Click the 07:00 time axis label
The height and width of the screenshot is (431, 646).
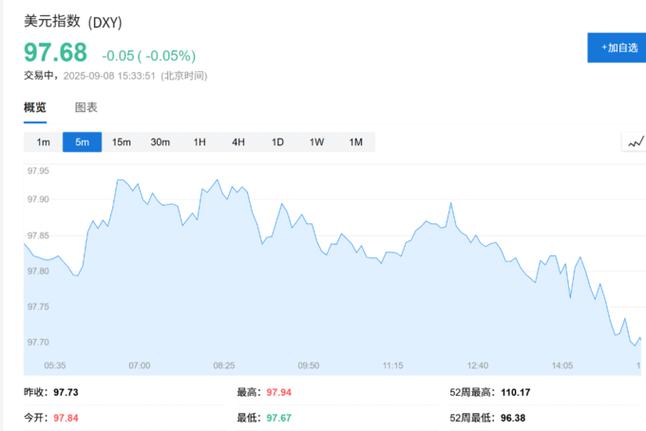point(140,365)
